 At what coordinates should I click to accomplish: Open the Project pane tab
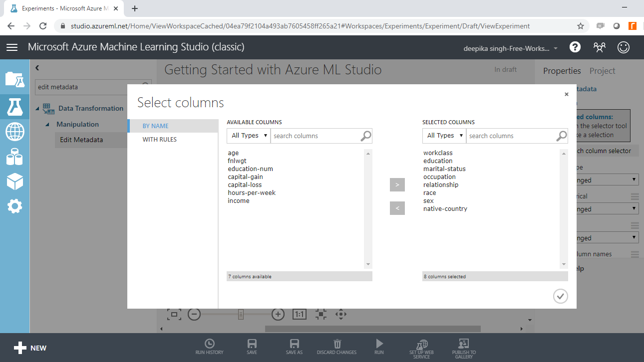click(x=603, y=71)
